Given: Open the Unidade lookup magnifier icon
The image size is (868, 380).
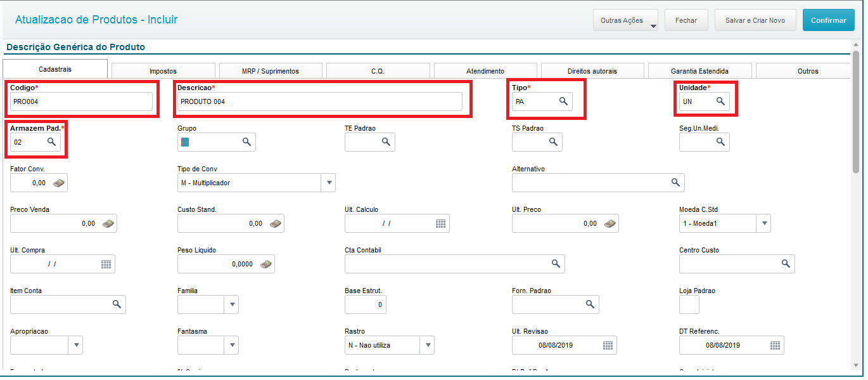Looking at the screenshot, I should pos(720,102).
